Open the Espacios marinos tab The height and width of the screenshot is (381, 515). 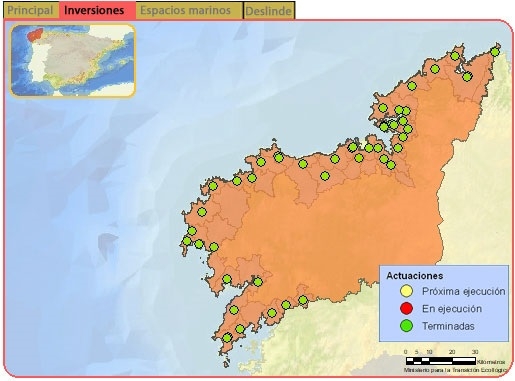[x=189, y=10]
